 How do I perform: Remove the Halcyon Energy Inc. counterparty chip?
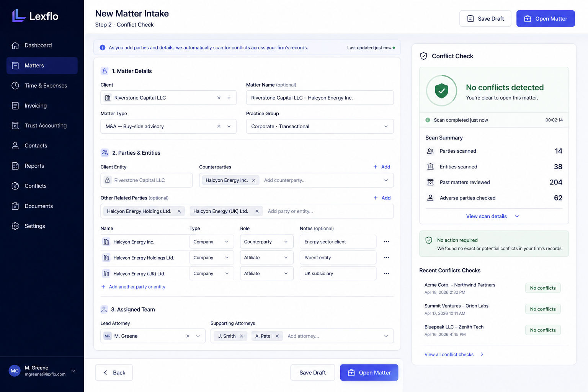pyautogui.click(x=253, y=180)
